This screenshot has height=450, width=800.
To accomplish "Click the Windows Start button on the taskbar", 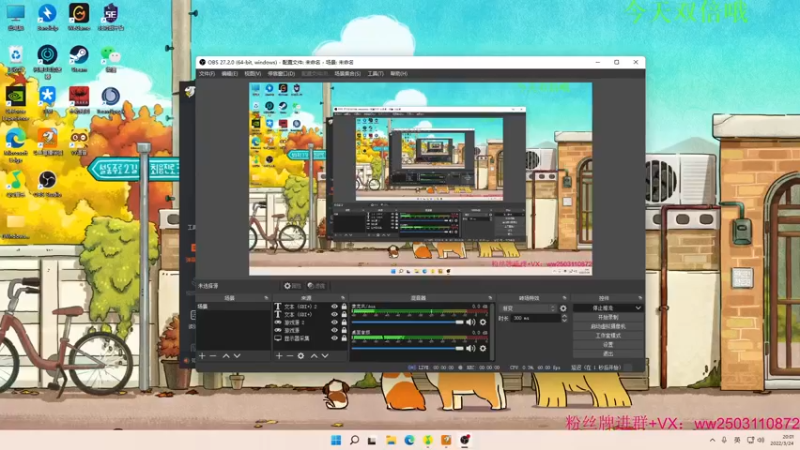I will [336, 440].
